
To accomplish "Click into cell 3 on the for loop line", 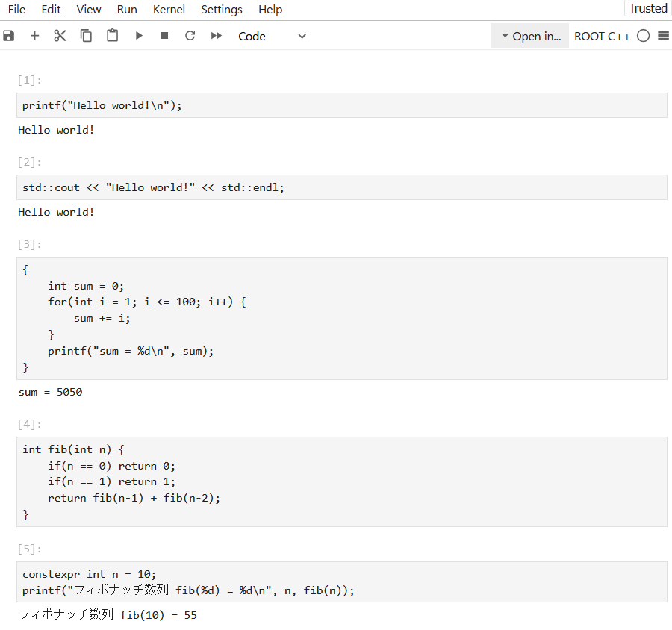I will [x=147, y=302].
